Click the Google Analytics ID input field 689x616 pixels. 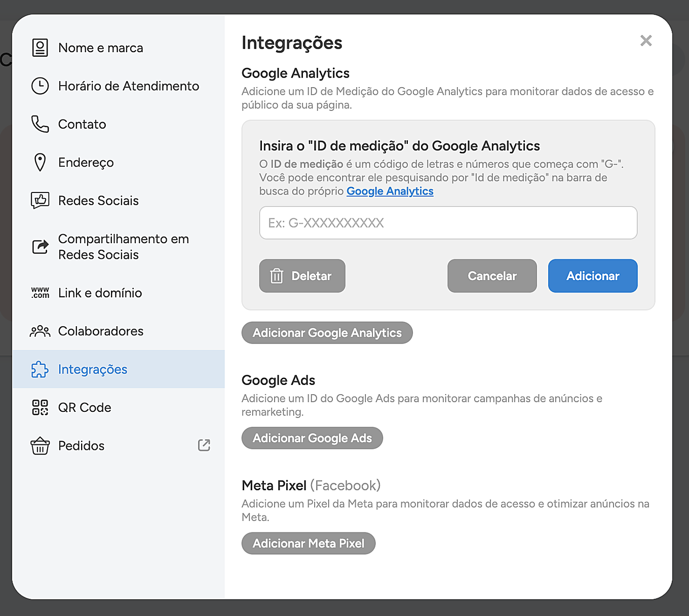(448, 223)
